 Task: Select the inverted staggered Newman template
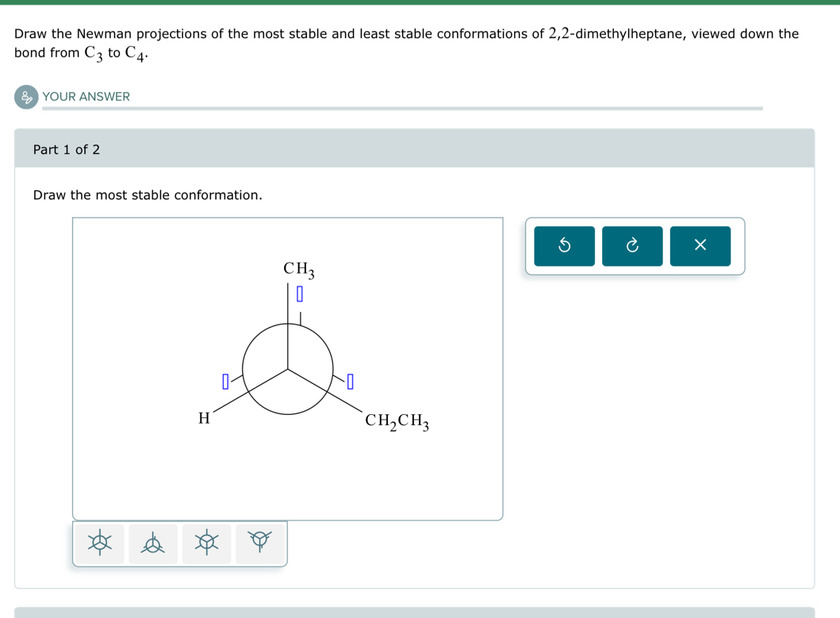pos(260,543)
